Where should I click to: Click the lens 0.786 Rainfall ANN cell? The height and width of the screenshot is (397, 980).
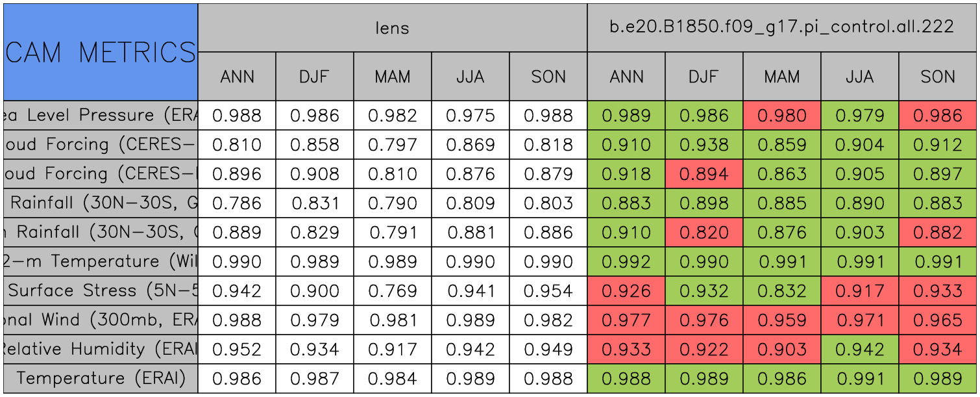pos(237,203)
